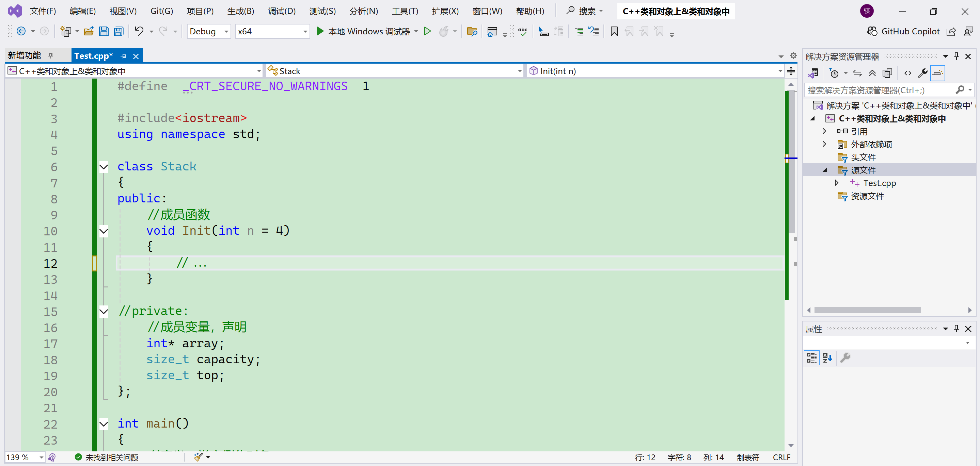
Task: Start debugging with the green play button
Action: pos(320,31)
